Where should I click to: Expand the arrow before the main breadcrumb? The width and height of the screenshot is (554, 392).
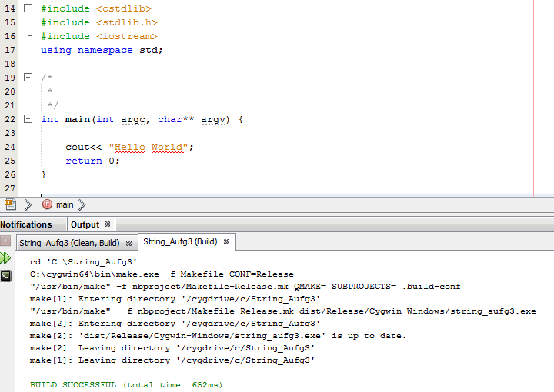pos(28,204)
